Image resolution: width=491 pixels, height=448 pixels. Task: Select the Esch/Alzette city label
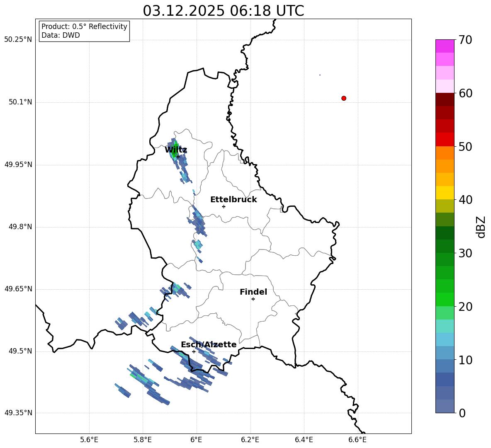click(209, 344)
